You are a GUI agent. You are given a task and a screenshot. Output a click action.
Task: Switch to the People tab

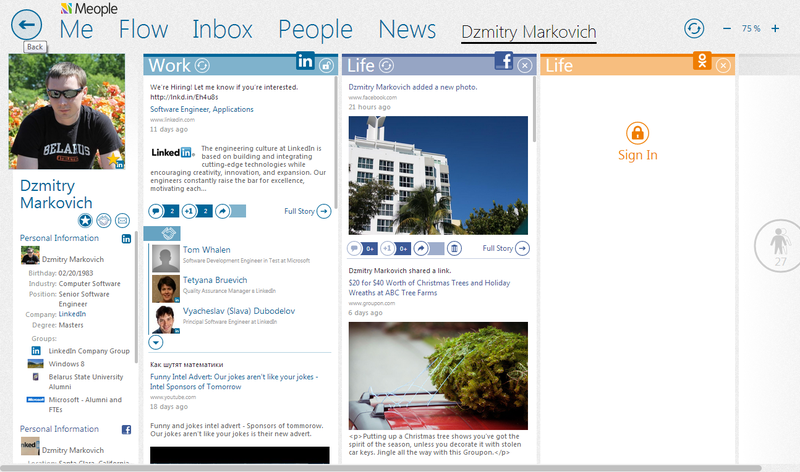pyautogui.click(x=315, y=30)
